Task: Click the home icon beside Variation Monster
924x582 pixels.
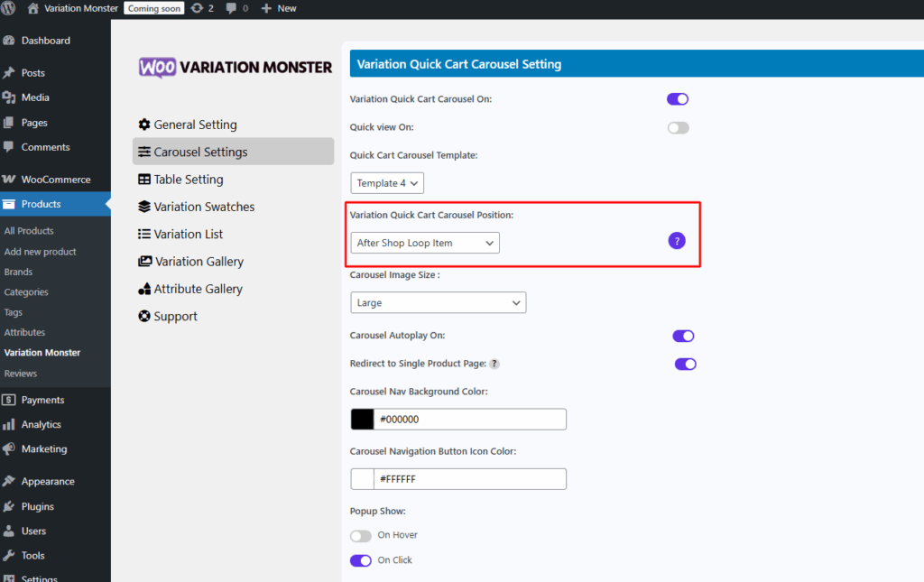Action: [x=33, y=8]
